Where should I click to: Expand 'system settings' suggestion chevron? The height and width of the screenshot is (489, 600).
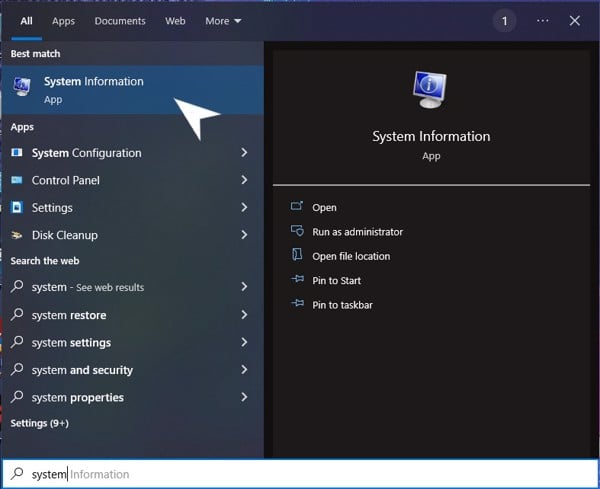pos(244,342)
